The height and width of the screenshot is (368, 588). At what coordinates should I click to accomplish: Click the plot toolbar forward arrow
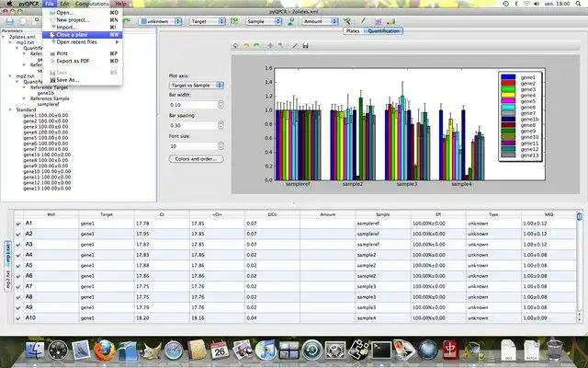coord(258,44)
